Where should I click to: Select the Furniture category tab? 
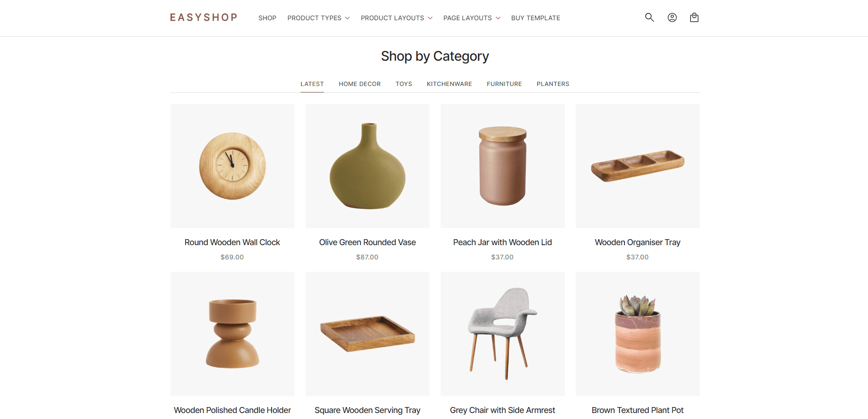point(505,84)
